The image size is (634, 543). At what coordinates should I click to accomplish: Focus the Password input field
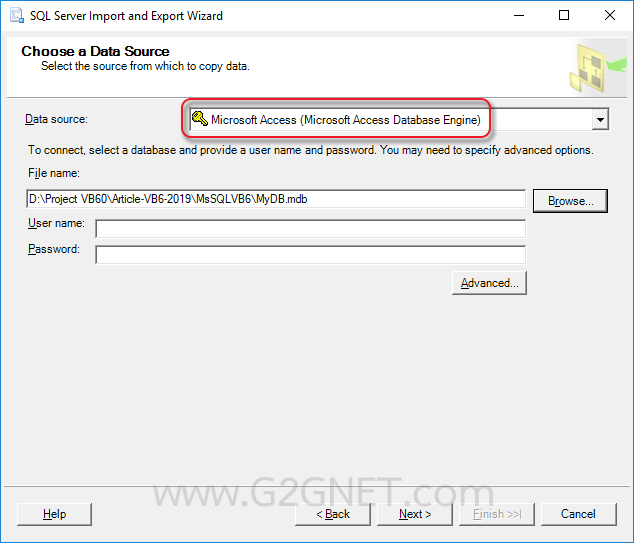tap(311, 255)
